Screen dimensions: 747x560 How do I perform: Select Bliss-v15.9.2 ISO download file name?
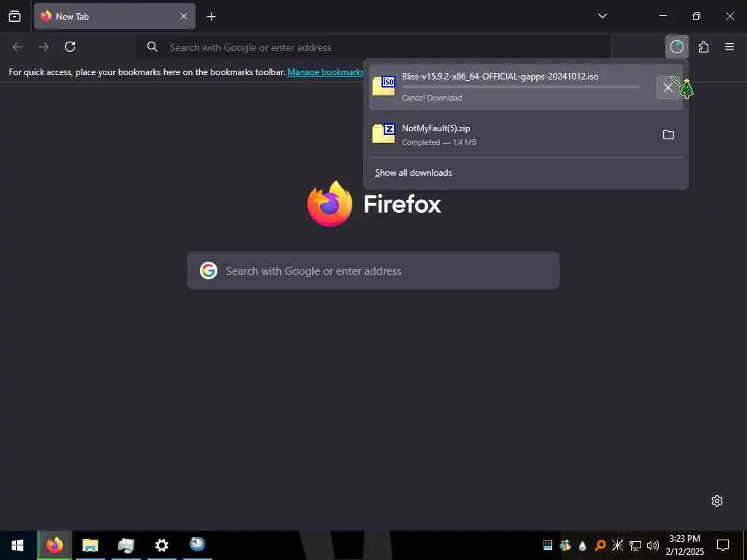pos(500,76)
